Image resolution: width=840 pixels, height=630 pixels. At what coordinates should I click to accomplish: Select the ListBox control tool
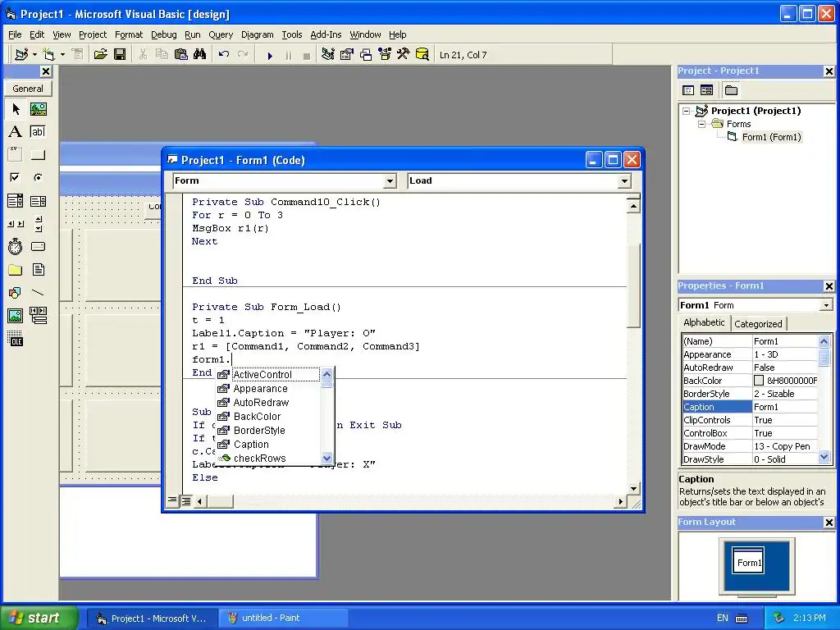38,201
